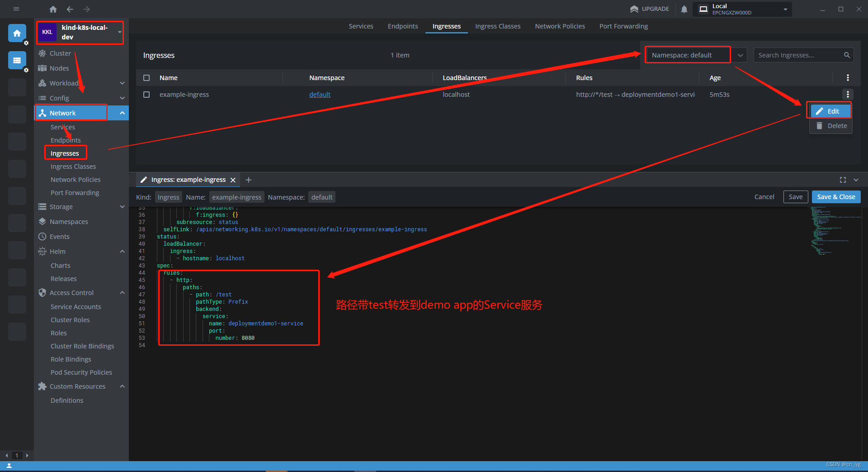Viewport: 868px width, 472px height.
Task: Go to previous hotbar with left arrow
Action: tap(6, 455)
